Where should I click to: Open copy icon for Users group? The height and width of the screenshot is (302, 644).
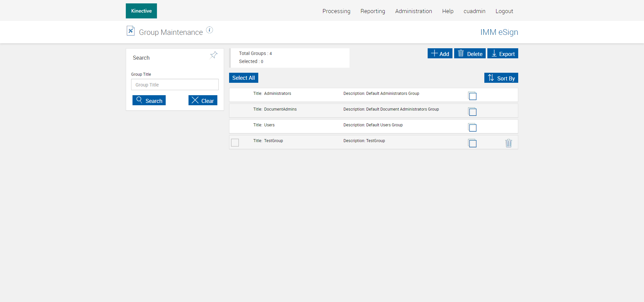[472, 127]
